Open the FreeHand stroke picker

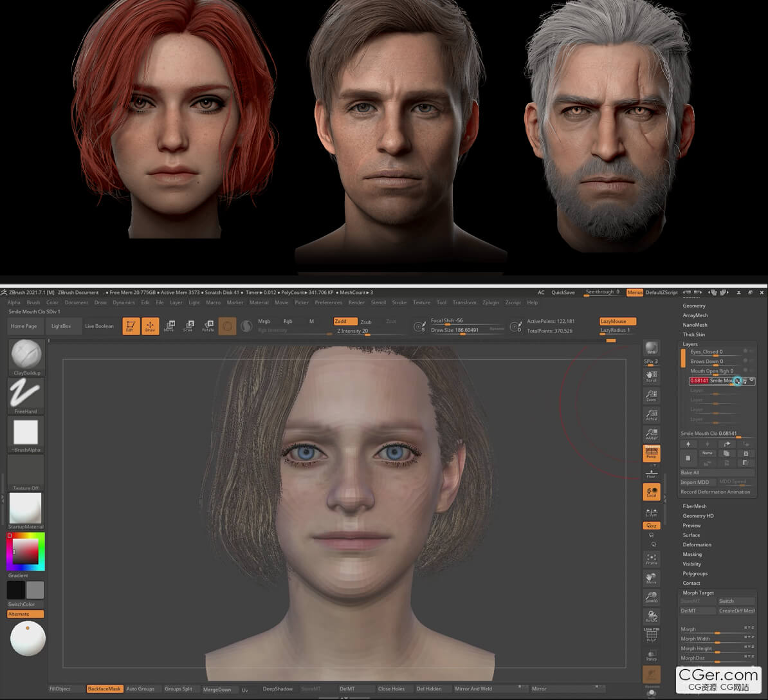[x=26, y=396]
